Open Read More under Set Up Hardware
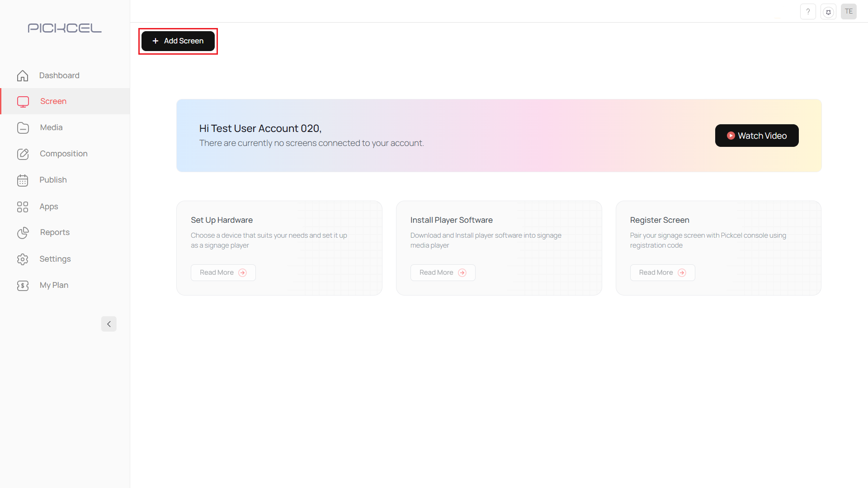The image size is (868, 488). click(243, 272)
